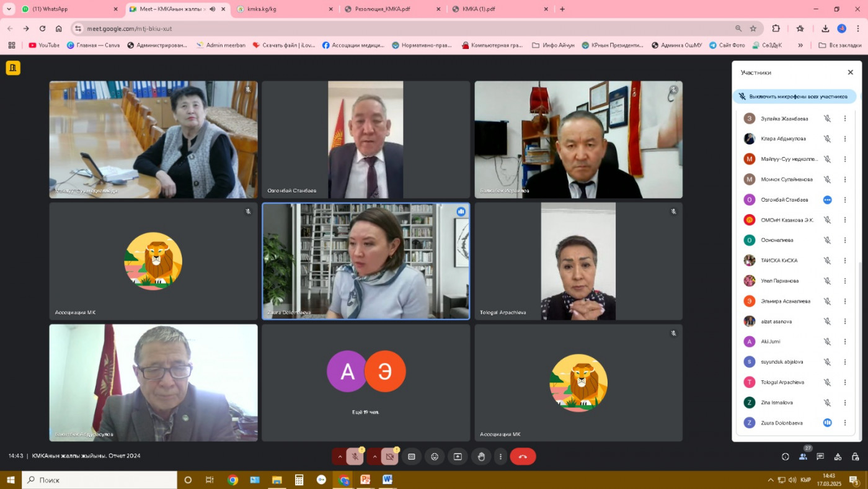Open the activities icon
The height and width of the screenshot is (489, 868).
[x=838, y=457]
